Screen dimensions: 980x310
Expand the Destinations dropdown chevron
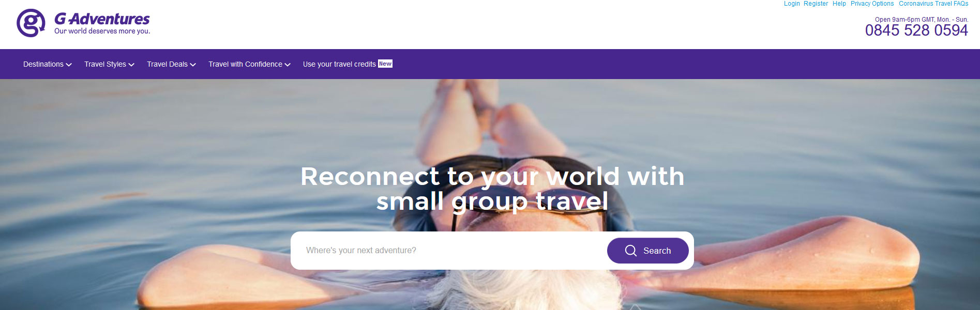pos(69,65)
